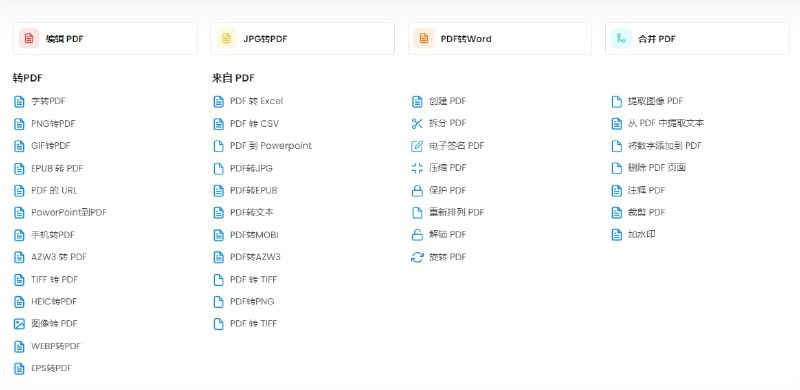Open the PDF 到 Powerpoint link
Image resolution: width=800 pixels, height=390 pixels.
pos(271,146)
